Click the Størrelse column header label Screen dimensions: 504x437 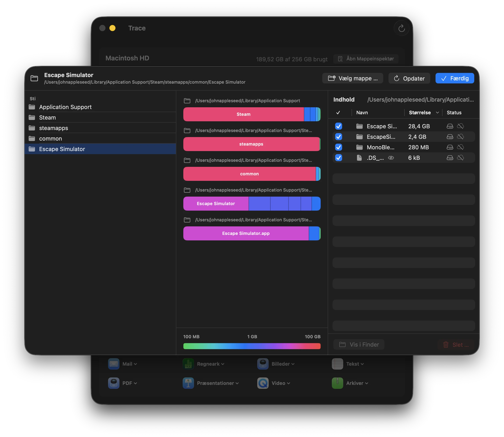pyautogui.click(x=420, y=112)
